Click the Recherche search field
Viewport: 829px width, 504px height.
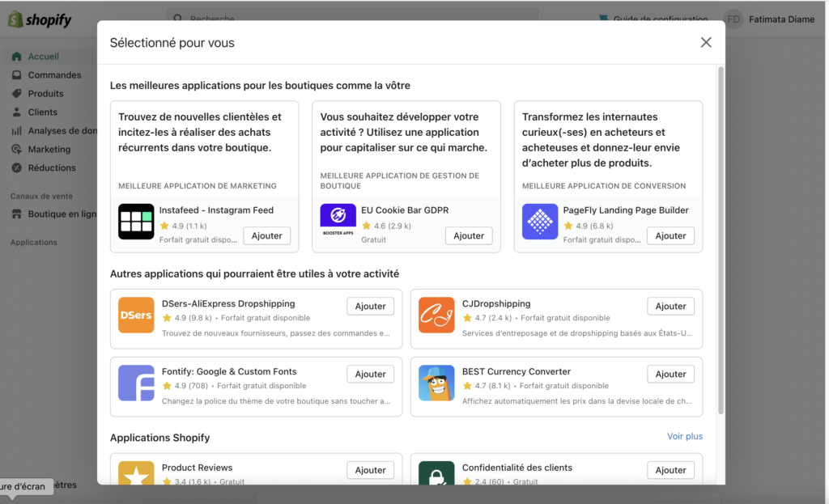coord(352,19)
